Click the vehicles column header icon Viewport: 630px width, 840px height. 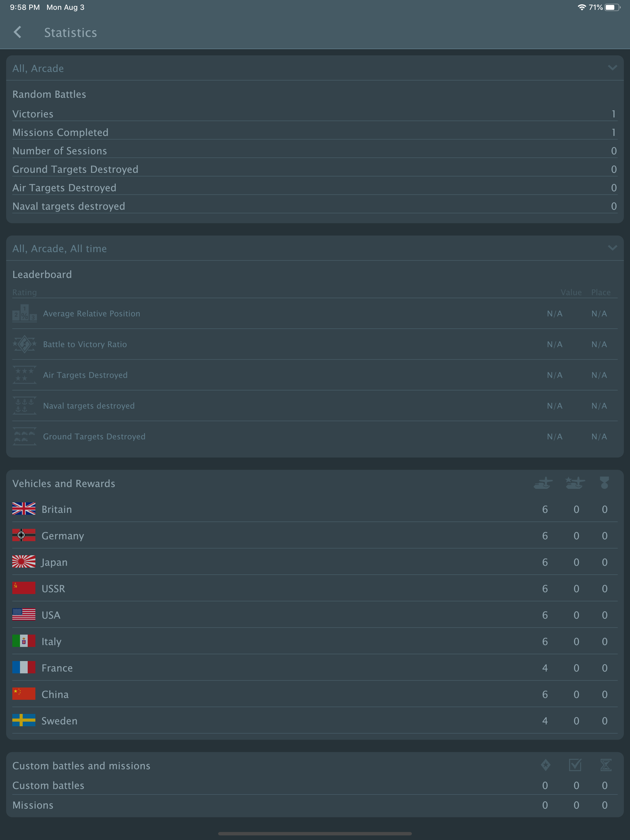(x=543, y=483)
